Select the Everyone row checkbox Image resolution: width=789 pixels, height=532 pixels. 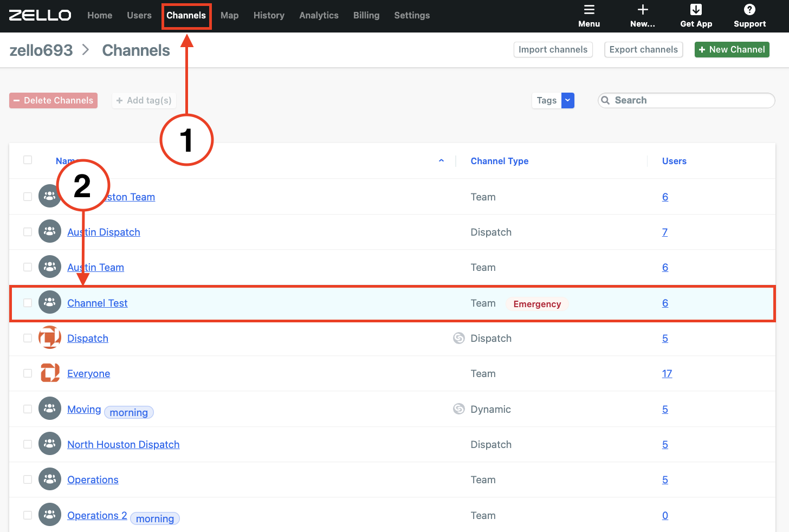(28, 373)
